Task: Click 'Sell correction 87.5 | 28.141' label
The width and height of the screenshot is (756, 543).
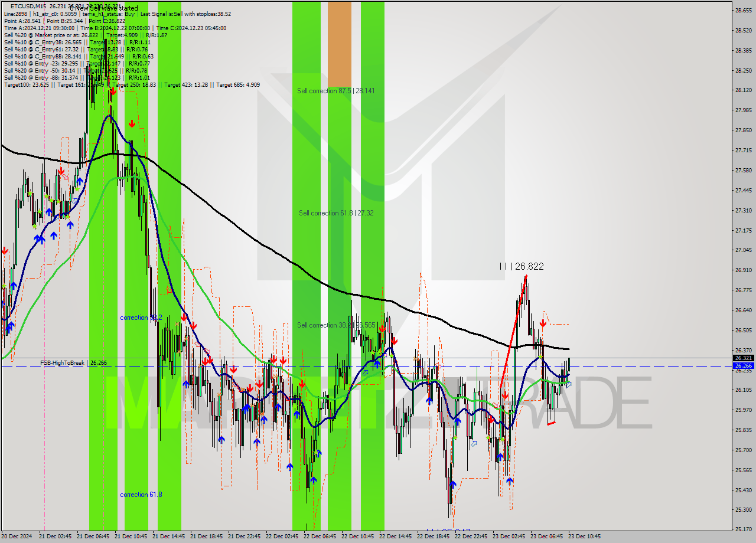Action: (335, 91)
